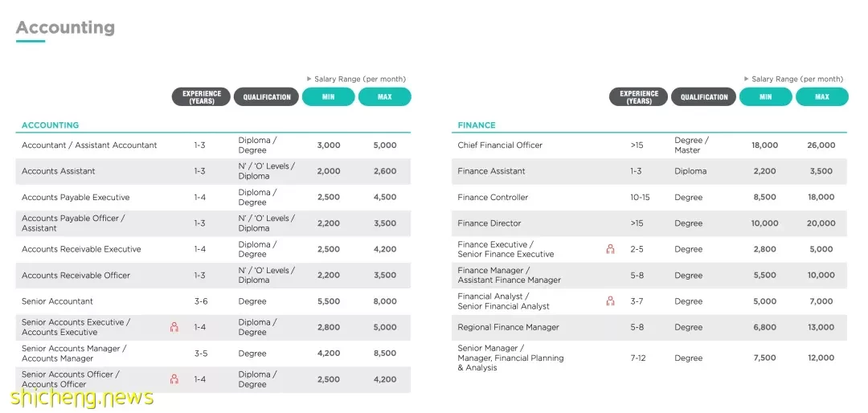Screen dimensions: 868x413
Task: Select the 7-12 experience value for Senior Manager
Action: click(637, 358)
